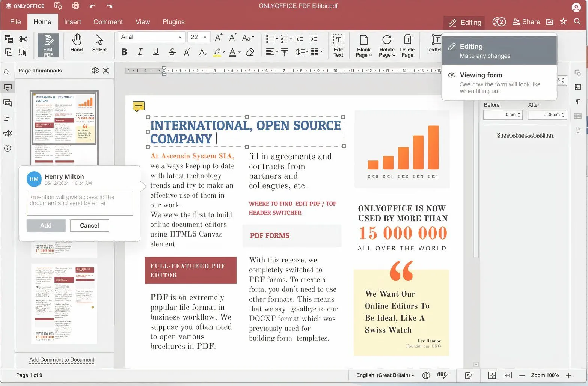Undo the last action
588x386 pixels.
click(93, 6)
